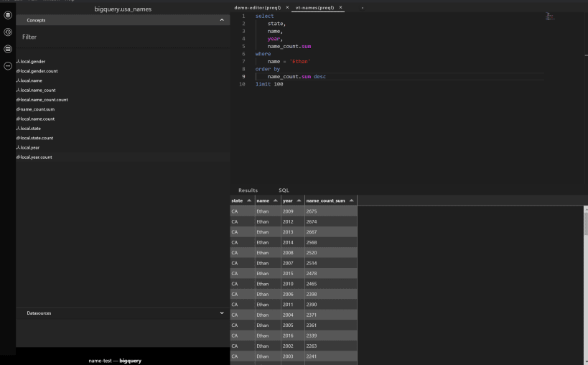Screen dimensions: 588x365
Task: Close the demo-editor(preql) tab
Action: coord(287,7)
